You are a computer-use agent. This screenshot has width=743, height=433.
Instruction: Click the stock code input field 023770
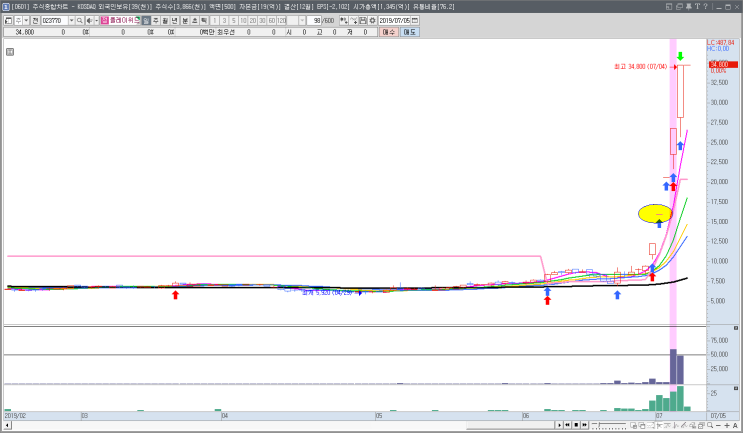click(x=55, y=20)
